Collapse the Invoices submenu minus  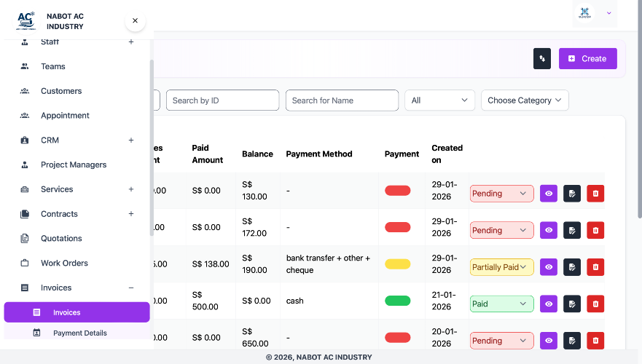[x=131, y=288]
